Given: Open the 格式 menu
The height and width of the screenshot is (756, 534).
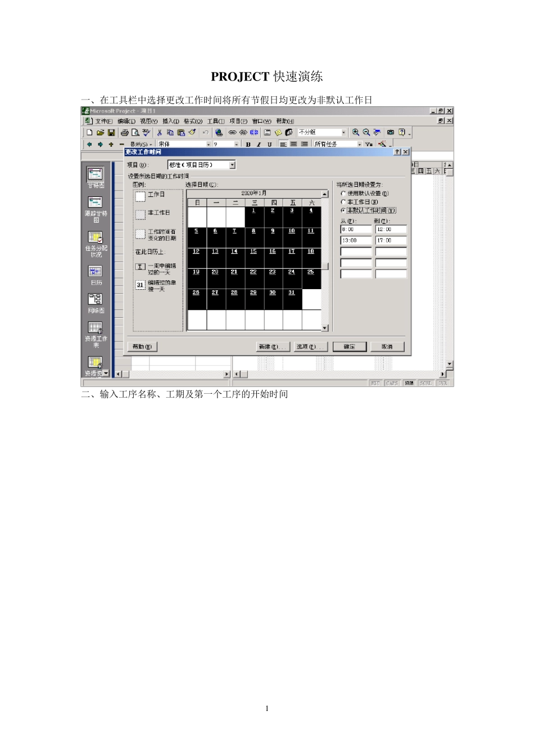Looking at the screenshot, I should click(x=193, y=121).
